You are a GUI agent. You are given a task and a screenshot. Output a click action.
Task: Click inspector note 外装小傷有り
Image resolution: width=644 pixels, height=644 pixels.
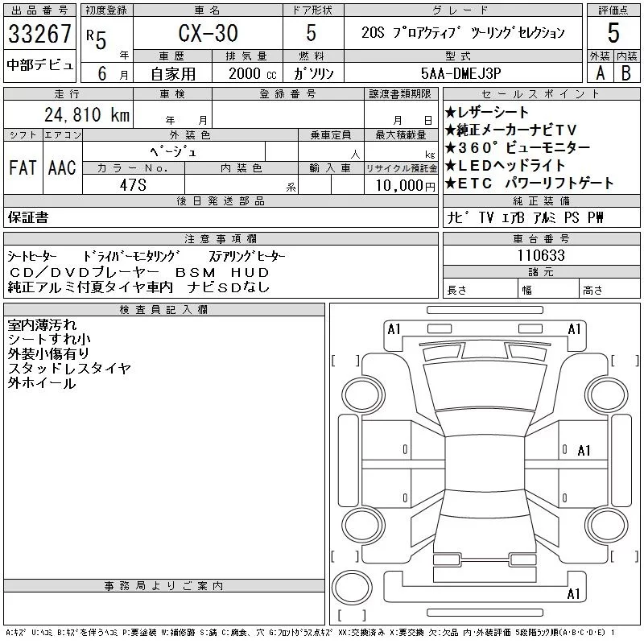pos(48,353)
